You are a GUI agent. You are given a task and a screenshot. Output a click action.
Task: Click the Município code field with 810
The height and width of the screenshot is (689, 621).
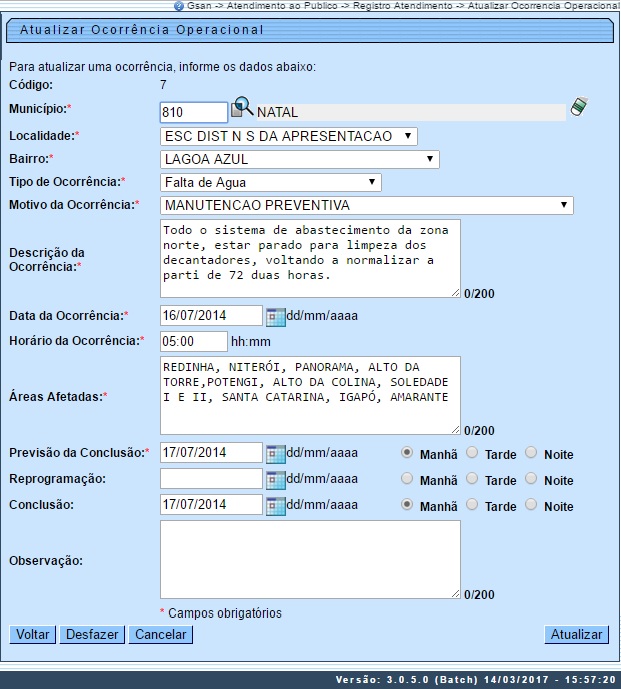(x=194, y=112)
